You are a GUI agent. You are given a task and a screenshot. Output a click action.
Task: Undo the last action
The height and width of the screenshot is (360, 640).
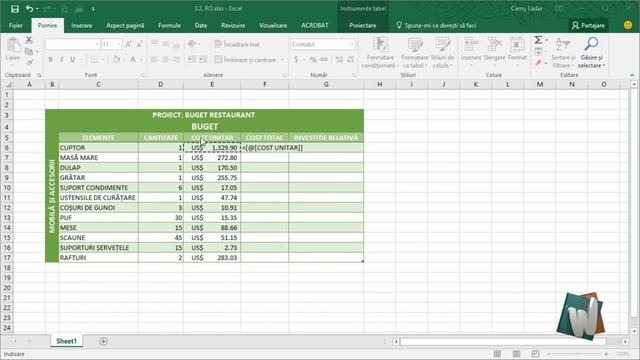point(29,9)
